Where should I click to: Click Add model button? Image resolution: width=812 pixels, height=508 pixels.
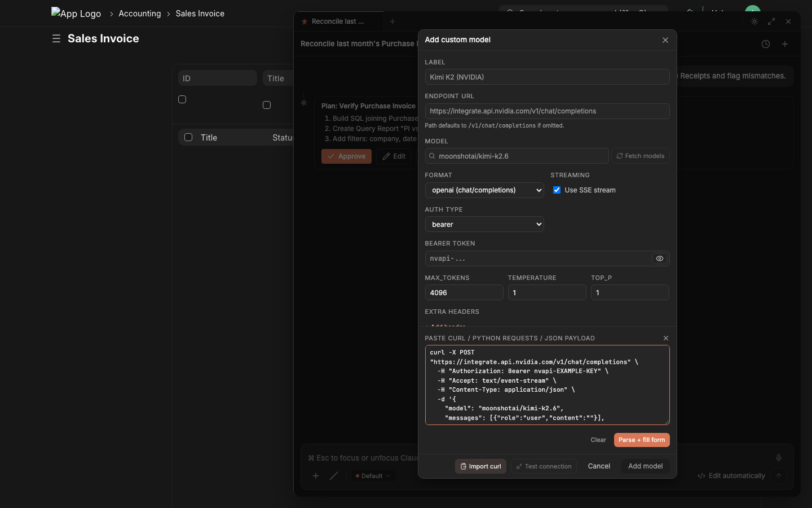[x=646, y=466]
